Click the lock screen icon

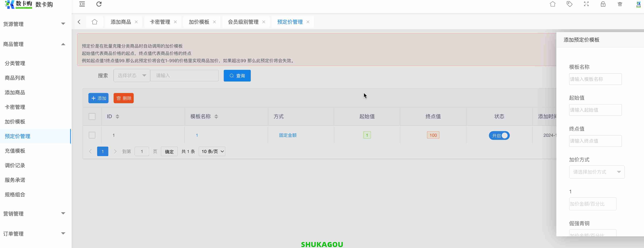tap(603, 4)
